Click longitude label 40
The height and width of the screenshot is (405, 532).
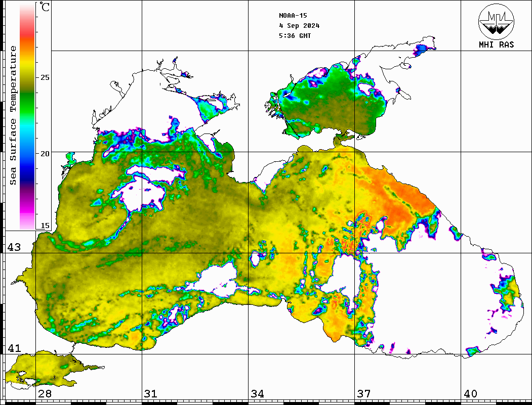coord(470,394)
